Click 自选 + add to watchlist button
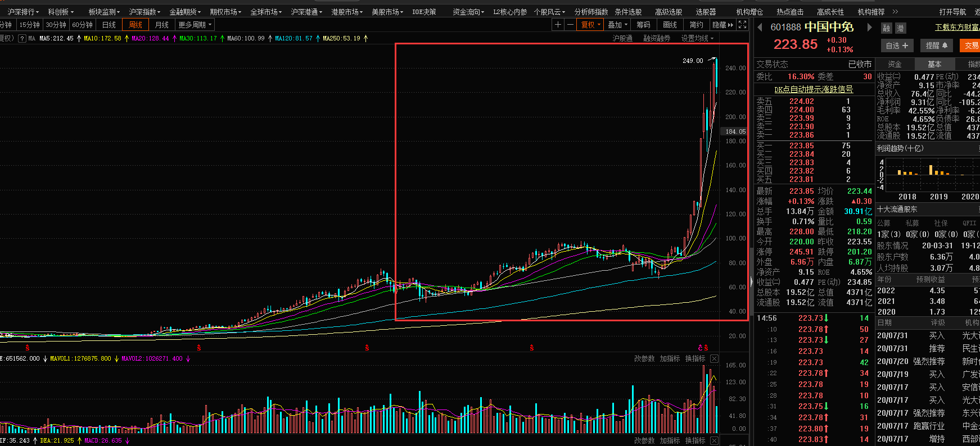 [897, 45]
